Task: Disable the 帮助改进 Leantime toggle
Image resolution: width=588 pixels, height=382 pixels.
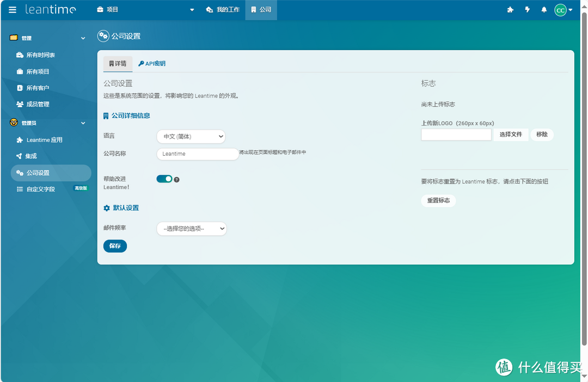Action: [x=163, y=178]
